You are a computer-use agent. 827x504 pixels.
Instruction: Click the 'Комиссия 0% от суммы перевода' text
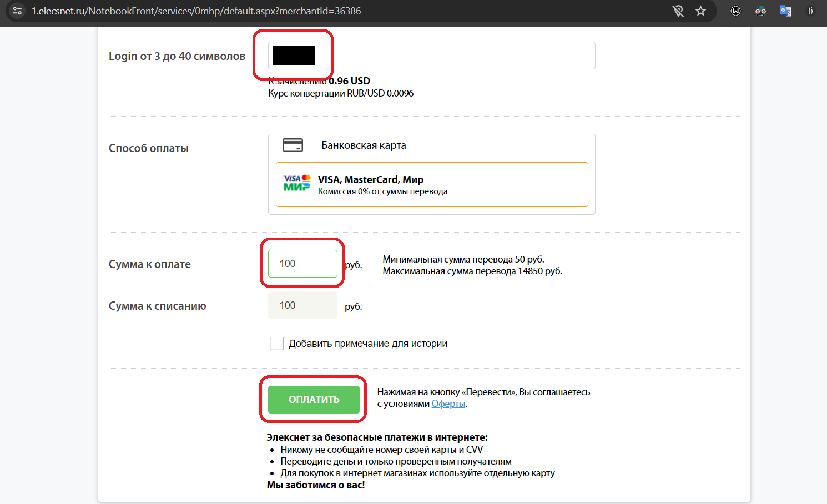pyautogui.click(x=382, y=191)
